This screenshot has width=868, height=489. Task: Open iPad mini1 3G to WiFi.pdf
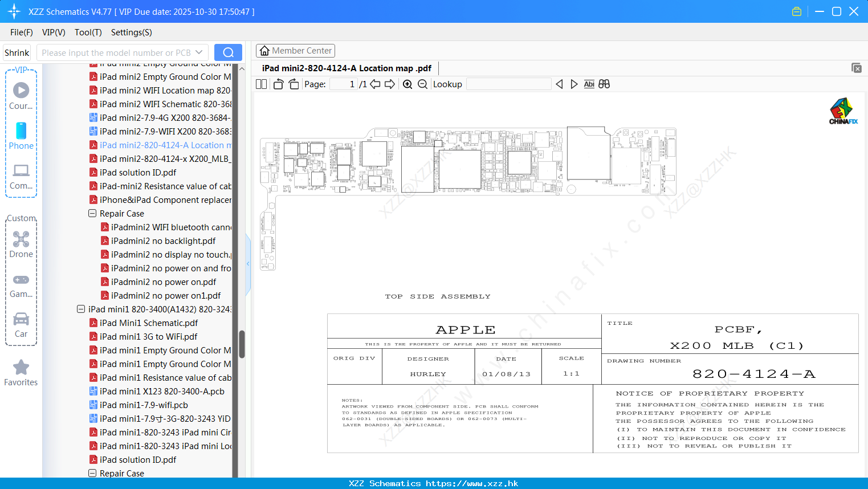(144, 337)
